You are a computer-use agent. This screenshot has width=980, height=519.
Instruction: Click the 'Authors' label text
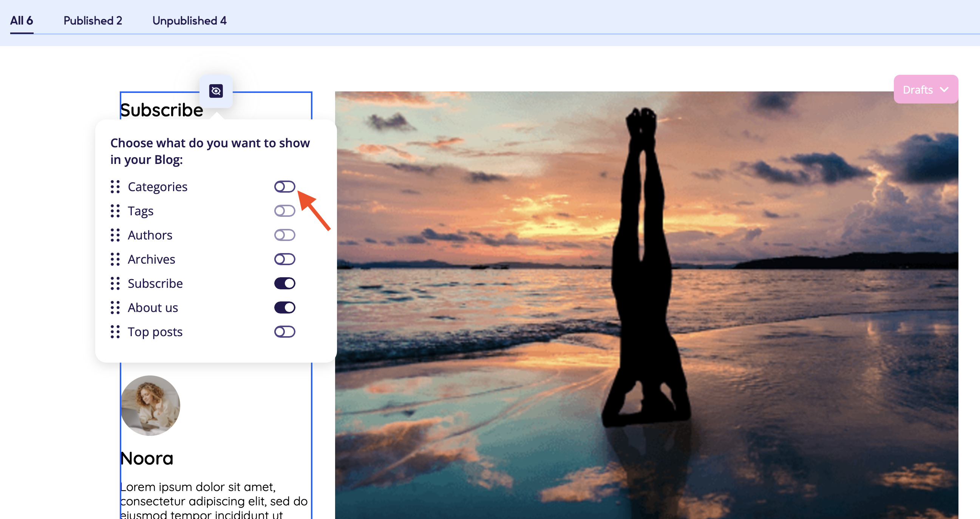pos(150,235)
